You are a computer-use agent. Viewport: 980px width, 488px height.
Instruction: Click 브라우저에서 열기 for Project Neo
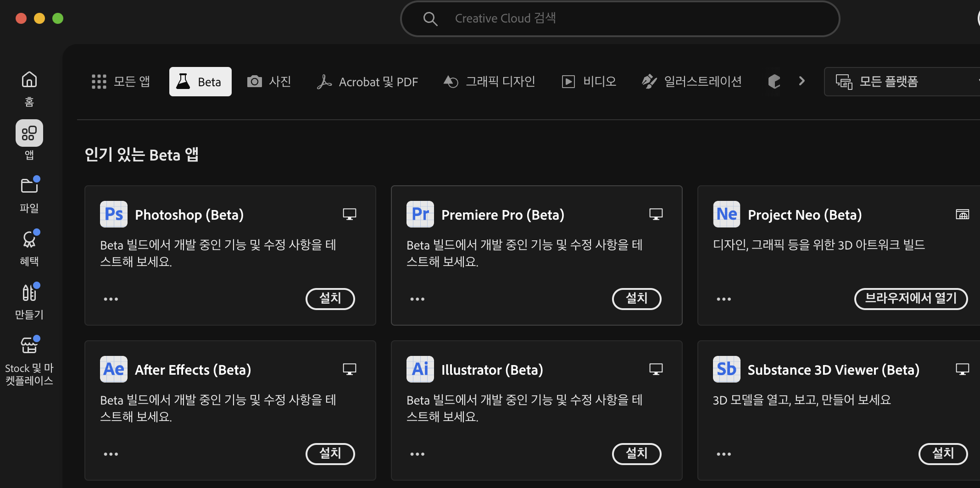tap(911, 299)
